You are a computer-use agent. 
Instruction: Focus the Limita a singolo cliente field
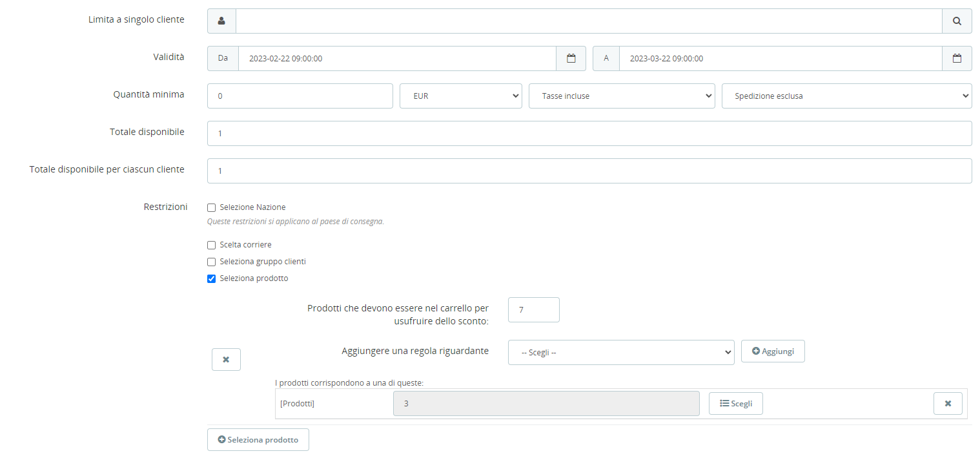pos(589,21)
